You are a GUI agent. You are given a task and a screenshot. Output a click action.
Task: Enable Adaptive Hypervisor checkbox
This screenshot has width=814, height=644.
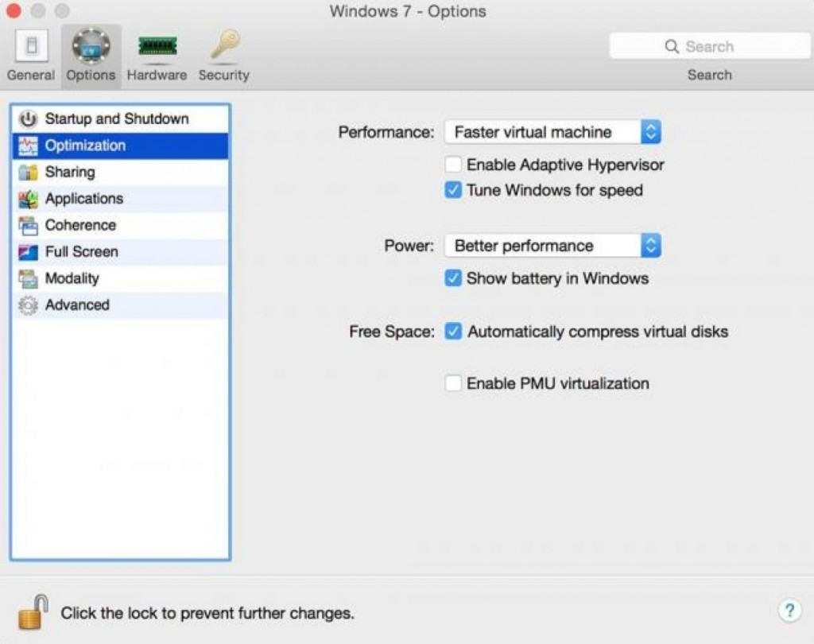tap(452, 165)
